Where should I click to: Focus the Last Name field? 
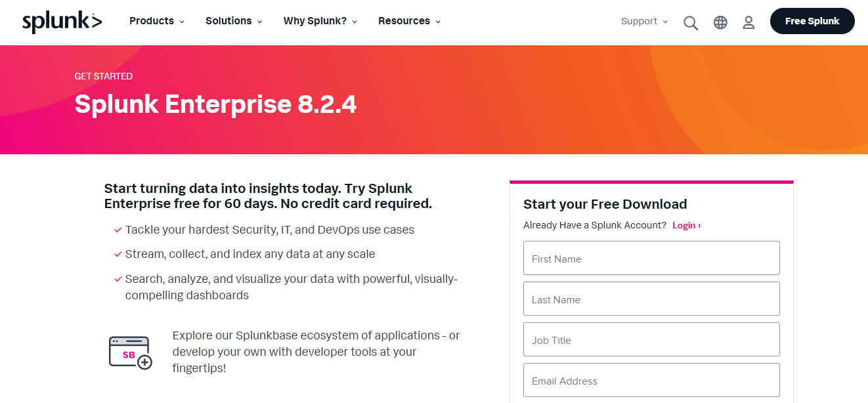pos(651,299)
